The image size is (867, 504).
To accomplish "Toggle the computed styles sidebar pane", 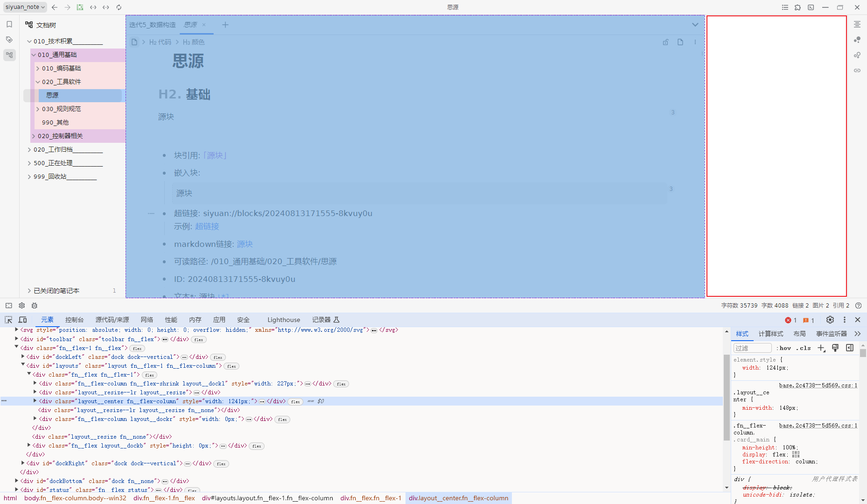I will (x=850, y=348).
